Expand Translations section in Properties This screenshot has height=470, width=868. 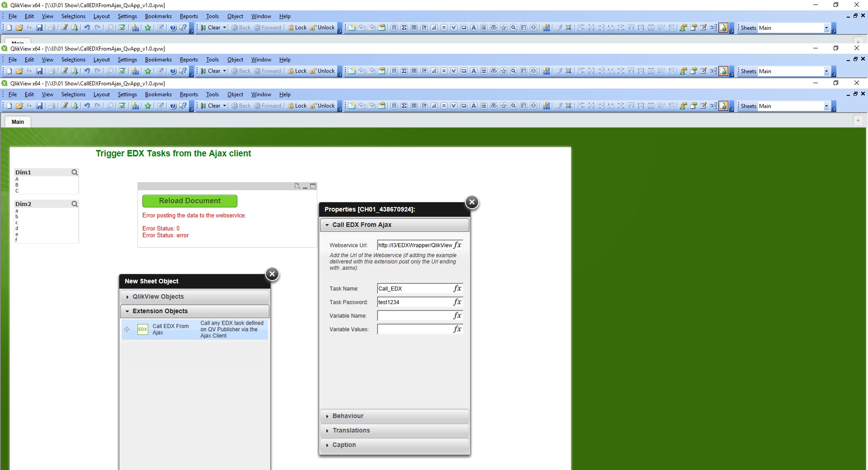[395, 430]
